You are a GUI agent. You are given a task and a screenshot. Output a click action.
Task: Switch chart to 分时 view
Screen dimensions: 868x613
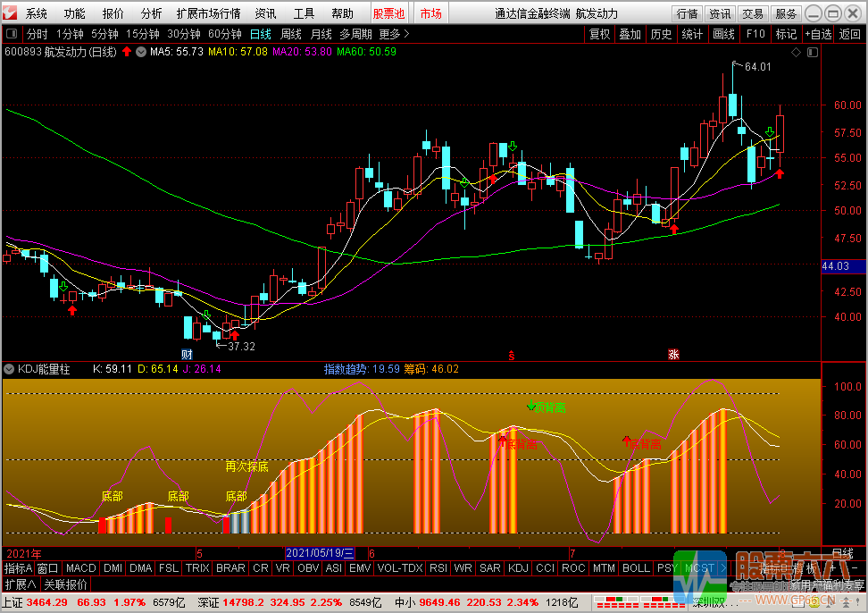coord(38,34)
